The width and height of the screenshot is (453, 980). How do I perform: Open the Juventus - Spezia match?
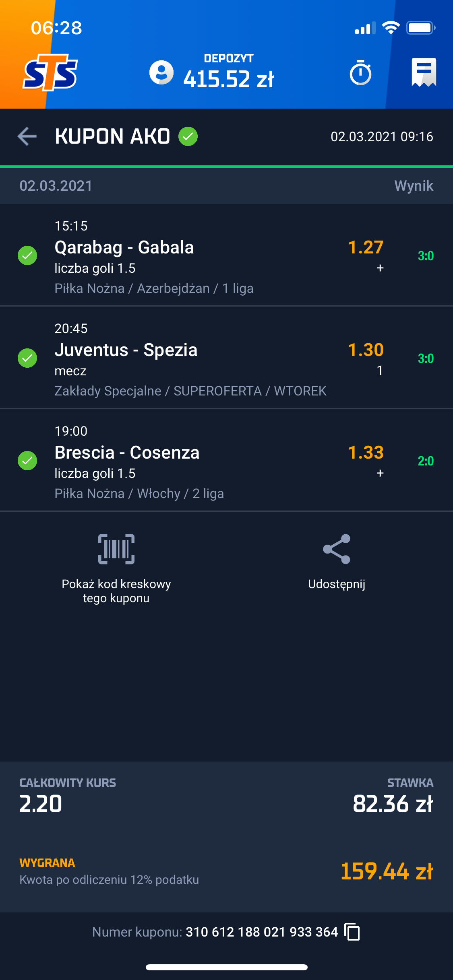(x=126, y=350)
